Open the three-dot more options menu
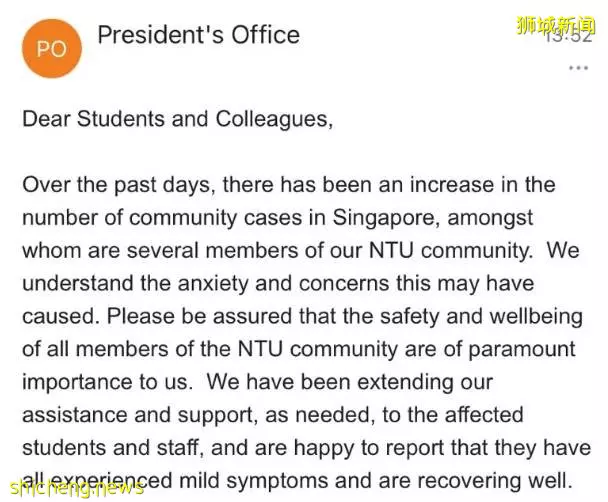Image resolution: width=608 pixels, height=502 pixels. 578,68
